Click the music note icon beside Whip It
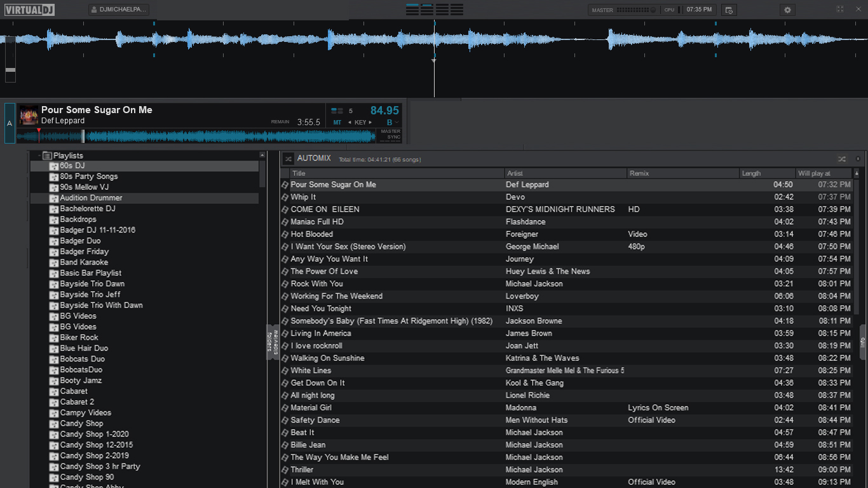Screen dimensions: 868x488 point(285,198)
